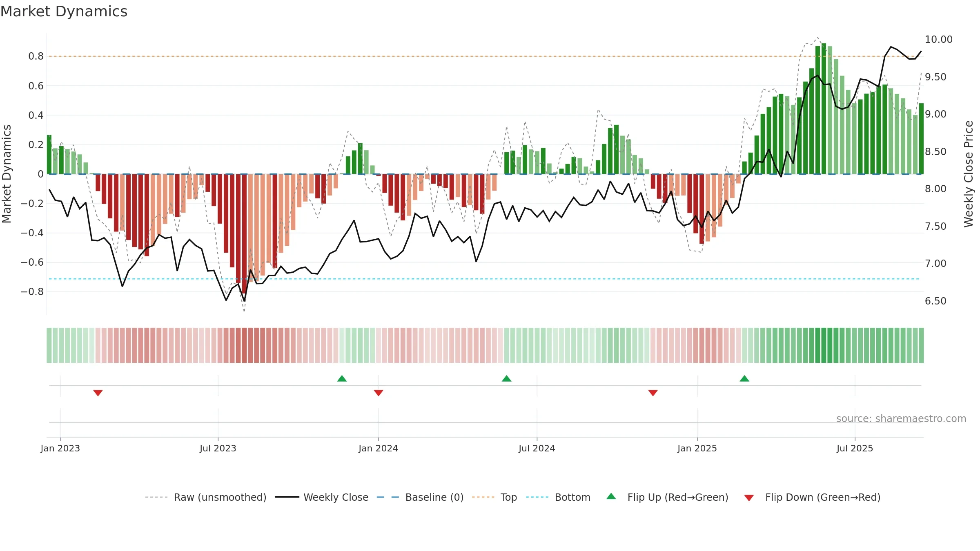Screen dimensions: 980x551
Task: Click the red Flip Down legend triangle icon
Action: [749, 498]
